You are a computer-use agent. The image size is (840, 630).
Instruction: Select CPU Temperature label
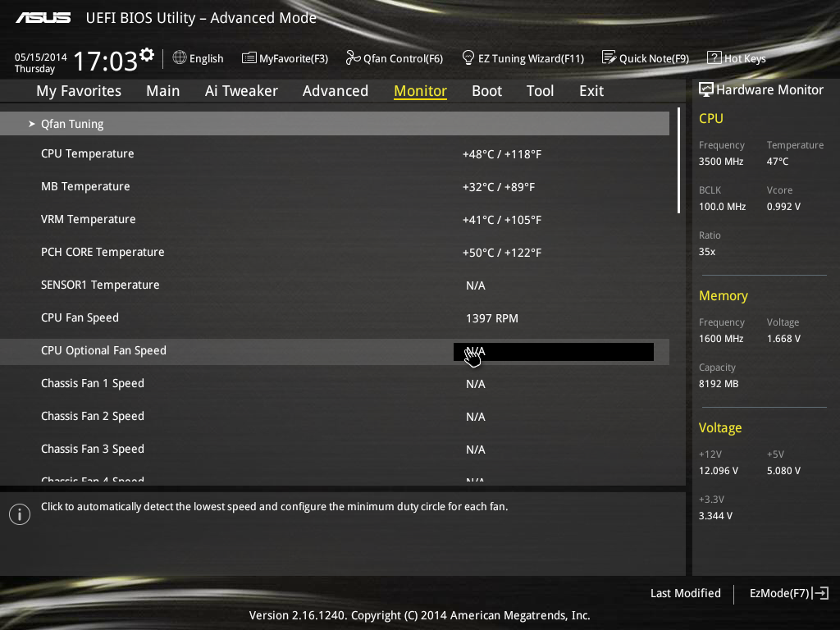(87, 153)
